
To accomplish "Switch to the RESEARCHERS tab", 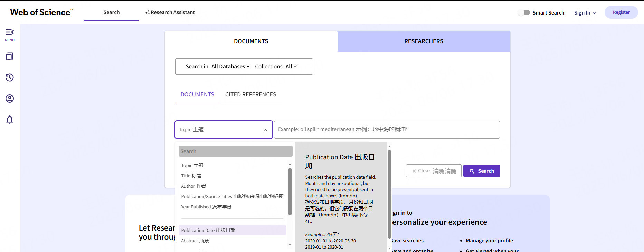I will coord(424,41).
